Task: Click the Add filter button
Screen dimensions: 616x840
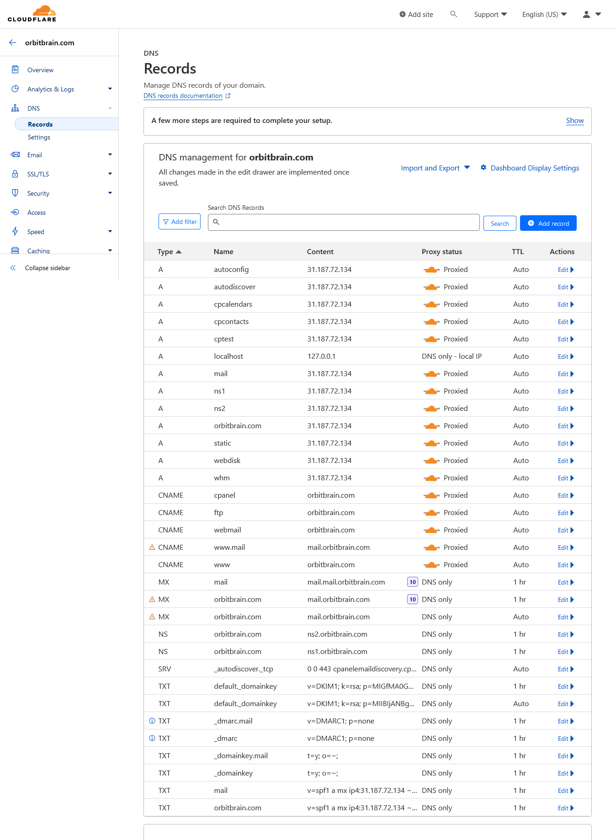Action: pos(180,222)
